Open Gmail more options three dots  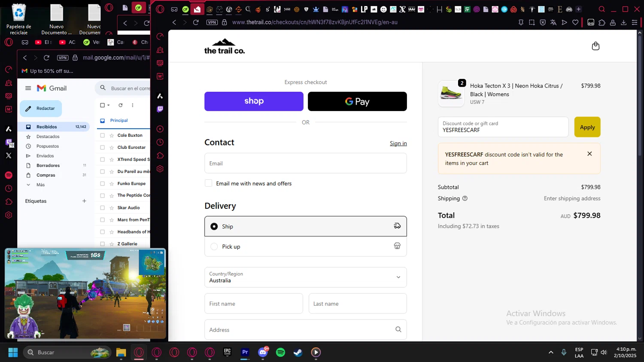click(133, 105)
